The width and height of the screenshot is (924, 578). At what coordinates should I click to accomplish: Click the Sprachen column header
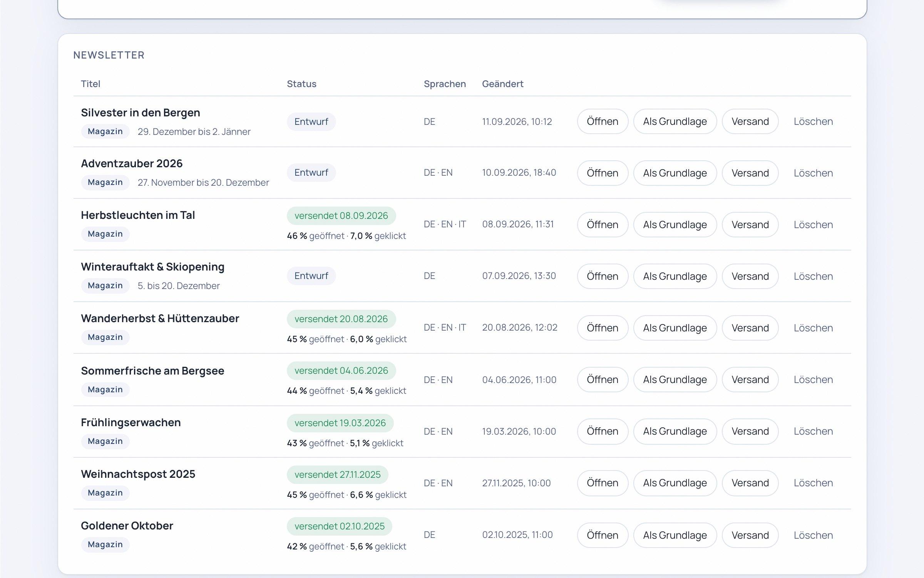(x=445, y=84)
